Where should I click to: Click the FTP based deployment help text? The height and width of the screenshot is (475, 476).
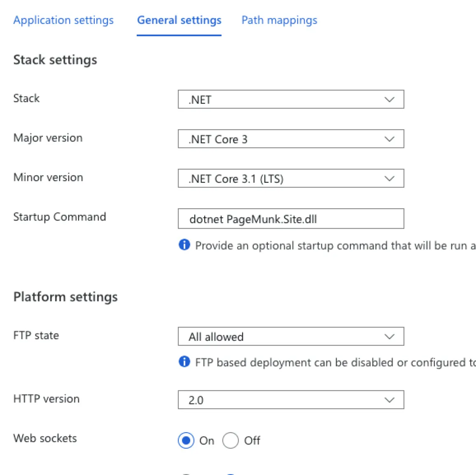point(334,363)
